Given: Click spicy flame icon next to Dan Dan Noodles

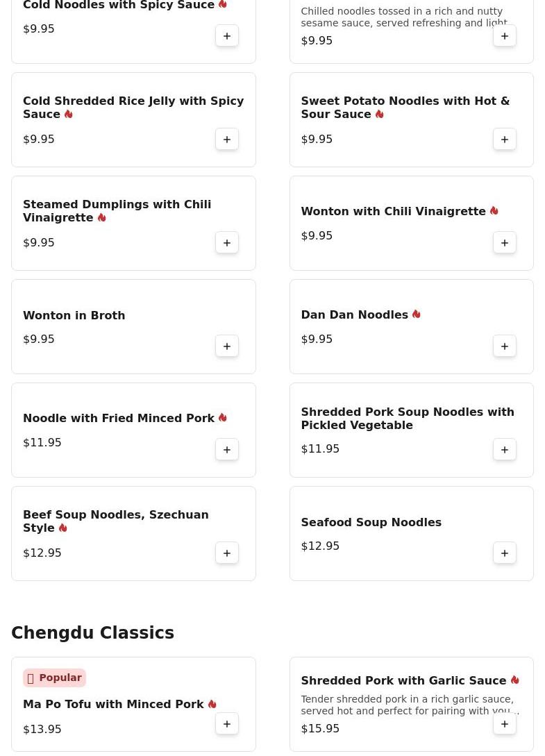Looking at the screenshot, I should (417, 314).
